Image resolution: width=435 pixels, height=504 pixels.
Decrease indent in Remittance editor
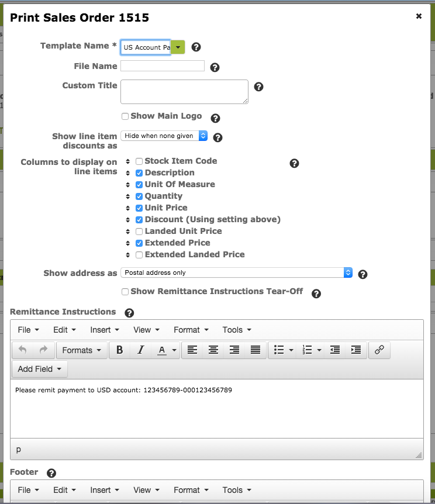[335, 350]
